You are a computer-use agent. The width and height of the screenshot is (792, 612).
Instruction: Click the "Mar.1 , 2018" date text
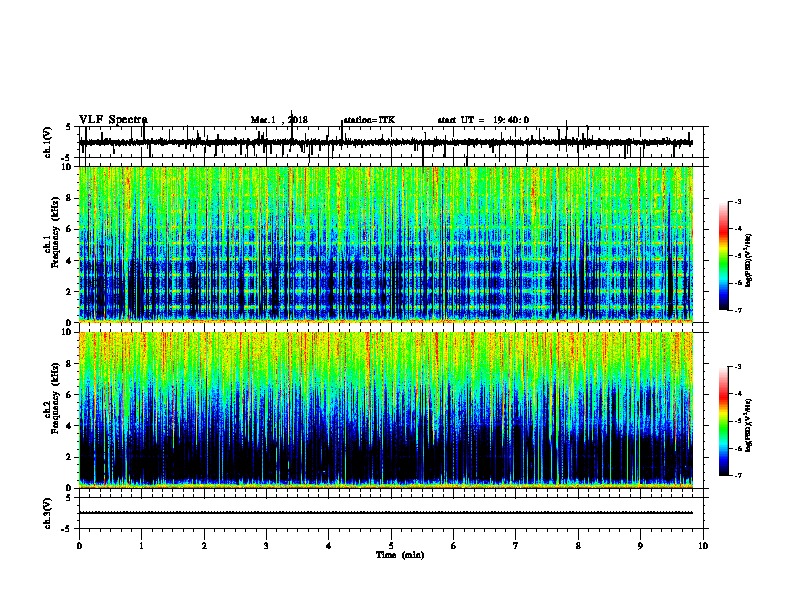(x=279, y=120)
